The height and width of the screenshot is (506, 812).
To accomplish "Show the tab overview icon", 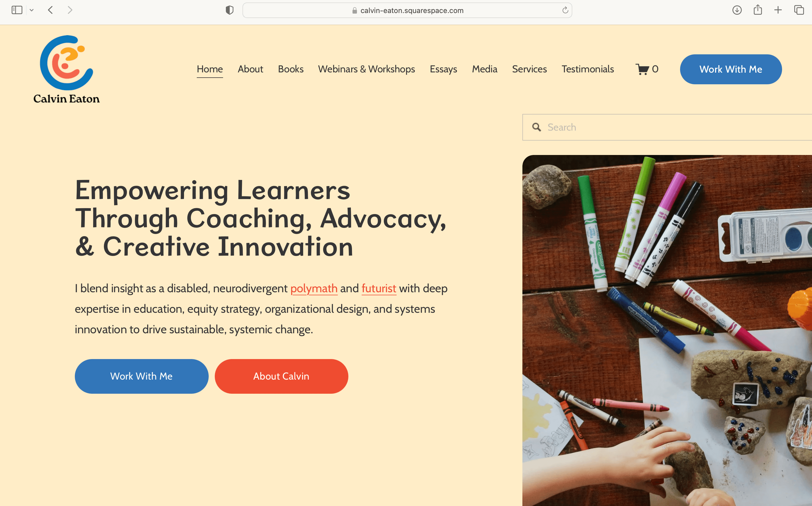I will 799,10.
